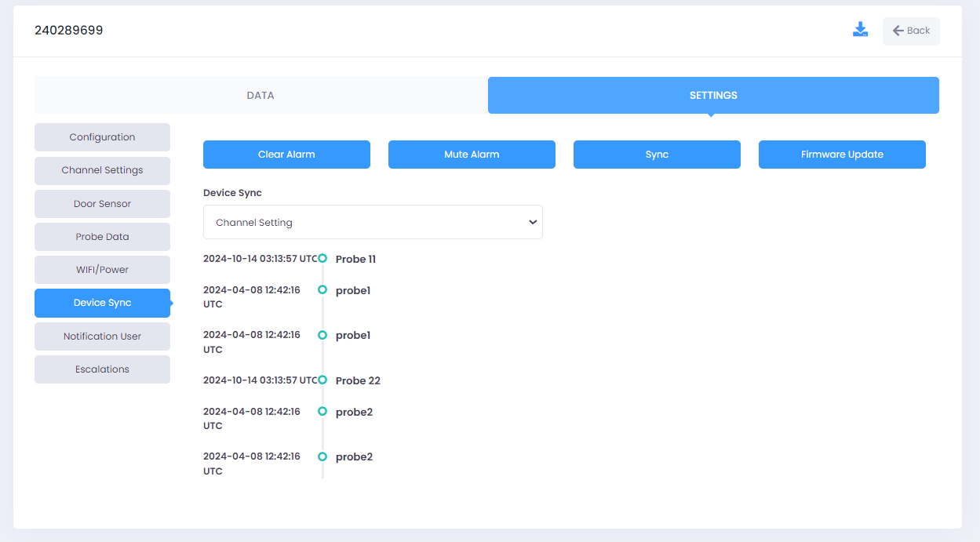980x542 pixels.
Task: Start a Firmware Update
Action: pos(842,155)
